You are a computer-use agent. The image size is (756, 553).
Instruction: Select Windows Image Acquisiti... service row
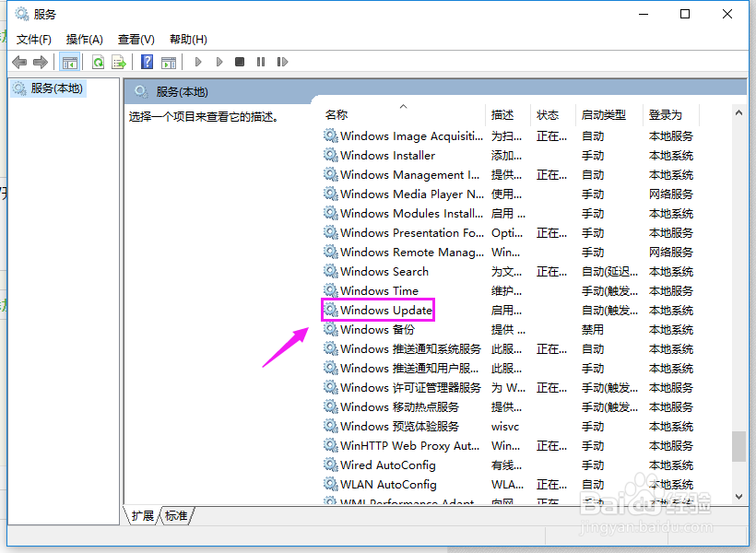tap(508, 136)
